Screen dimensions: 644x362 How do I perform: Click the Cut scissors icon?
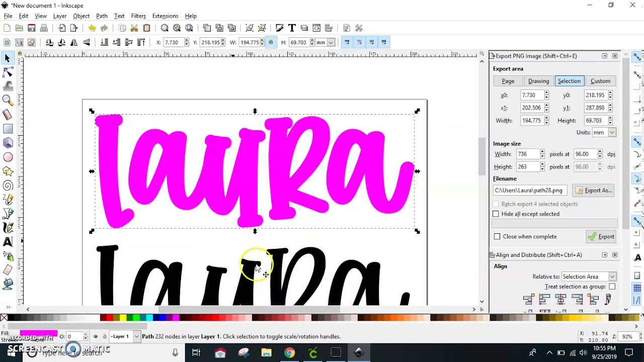(134, 28)
